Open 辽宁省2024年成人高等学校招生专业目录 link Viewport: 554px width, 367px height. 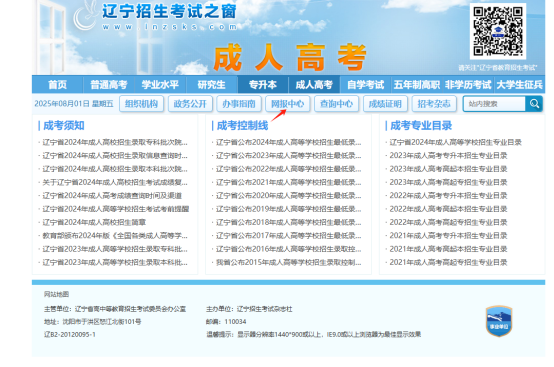pyautogui.click(x=455, y=142)
